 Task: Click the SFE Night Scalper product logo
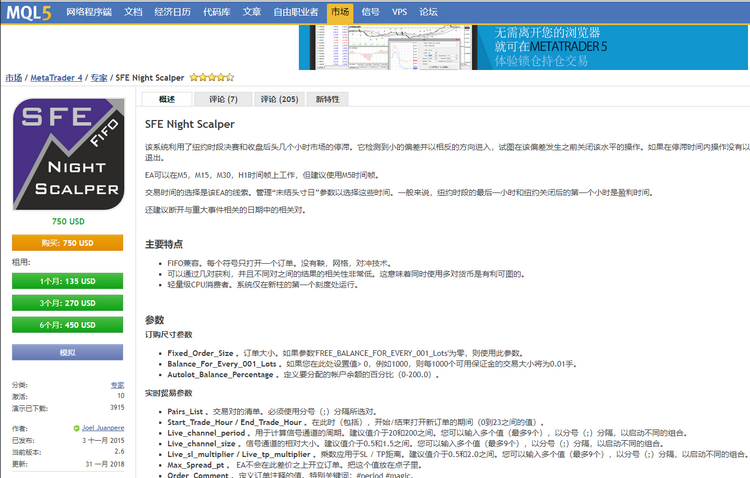68,154
